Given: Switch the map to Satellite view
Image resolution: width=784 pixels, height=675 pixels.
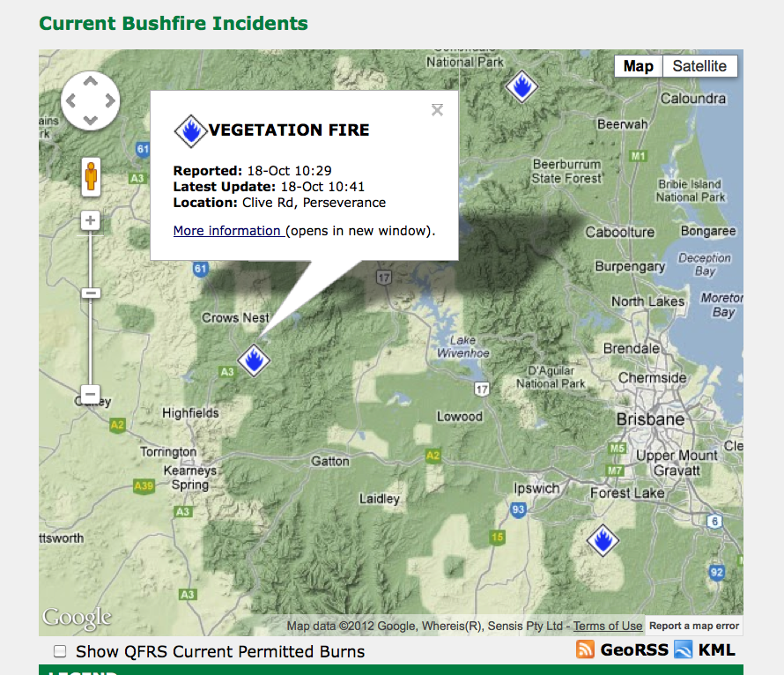Looking at the screenshot, I should click(x=699, y=65).
